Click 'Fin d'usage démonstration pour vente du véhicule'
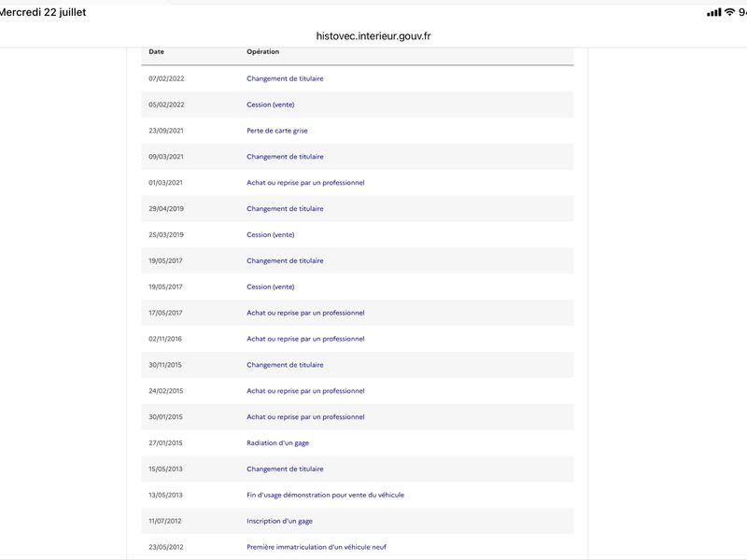 pos(325,496)
